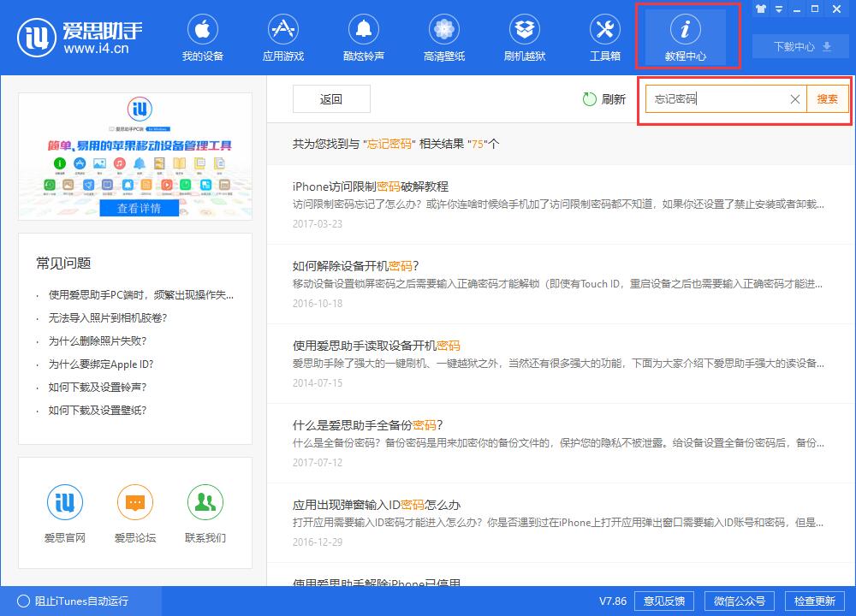856x616 pixels.
Task: Open article 什么是爱思助手全备份密码?
Action: (367, 425)
